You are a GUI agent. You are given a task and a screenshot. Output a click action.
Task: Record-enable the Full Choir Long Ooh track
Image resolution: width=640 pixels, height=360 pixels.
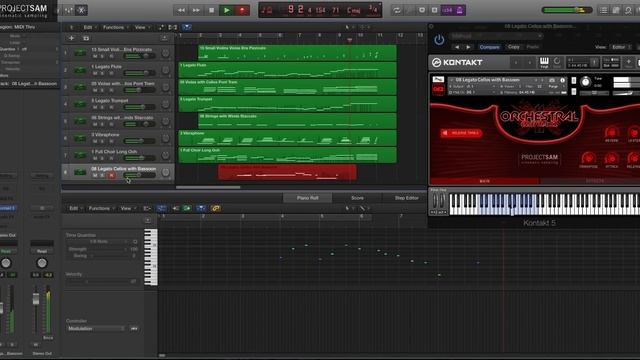tap(111, 158)
